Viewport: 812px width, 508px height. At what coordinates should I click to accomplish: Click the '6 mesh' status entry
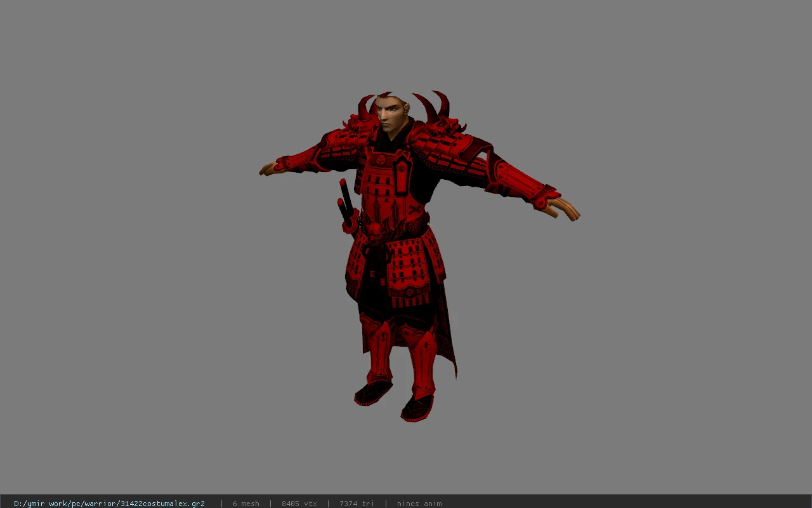click(246, 504)
